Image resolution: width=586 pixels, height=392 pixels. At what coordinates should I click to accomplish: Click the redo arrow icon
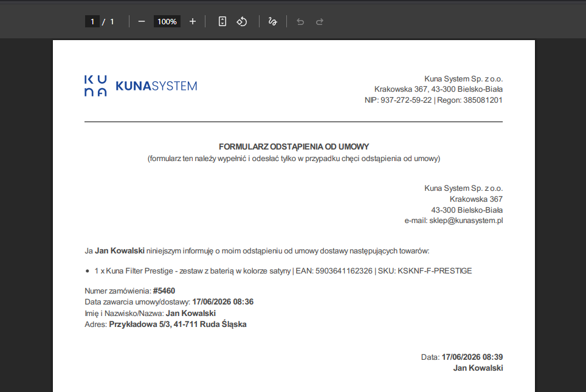pos(320,22)
